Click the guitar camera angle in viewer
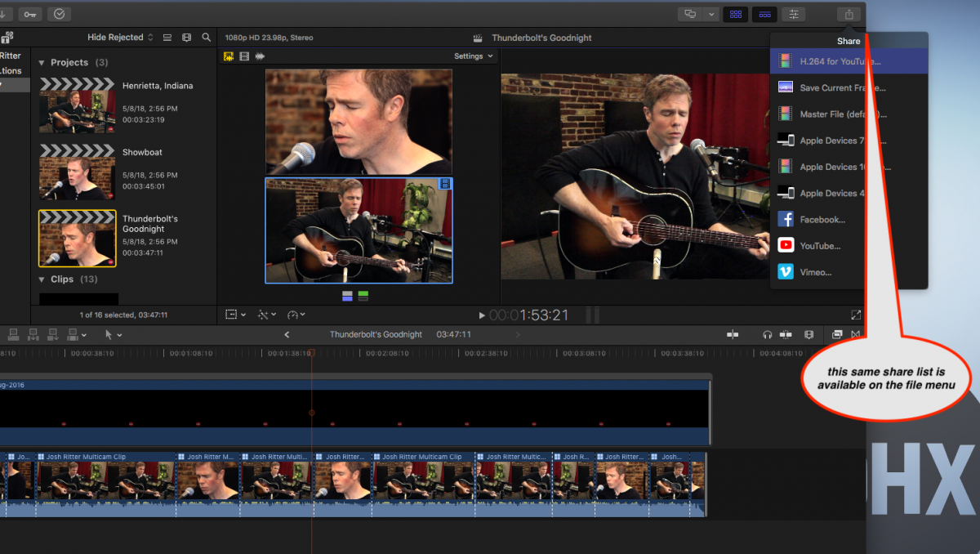The height and width of the screenshot is (554, 980). pyautogui.click(x=359, y=230)
